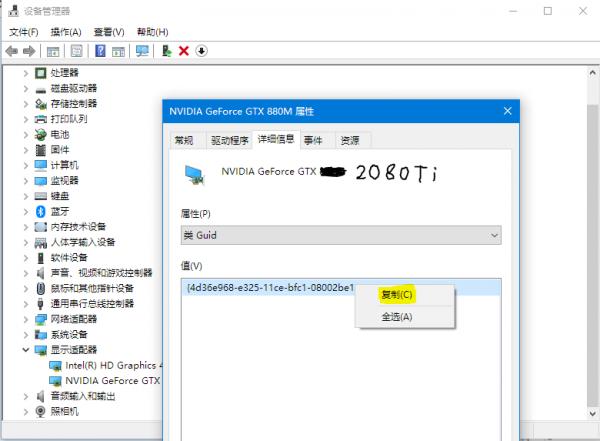Click the 通用串行总线控制器 USB icon
This screenshot has width=600, height=441.
tap(41, 304)
